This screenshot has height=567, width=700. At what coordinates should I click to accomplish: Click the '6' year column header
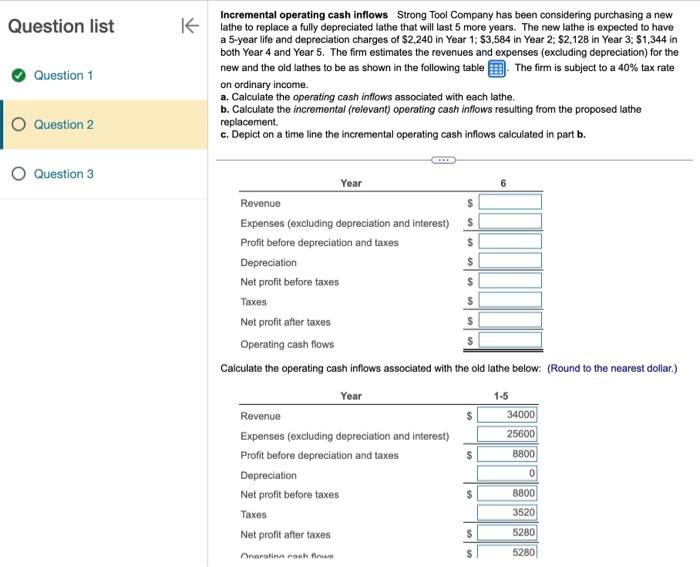click(x=503, y=183)
